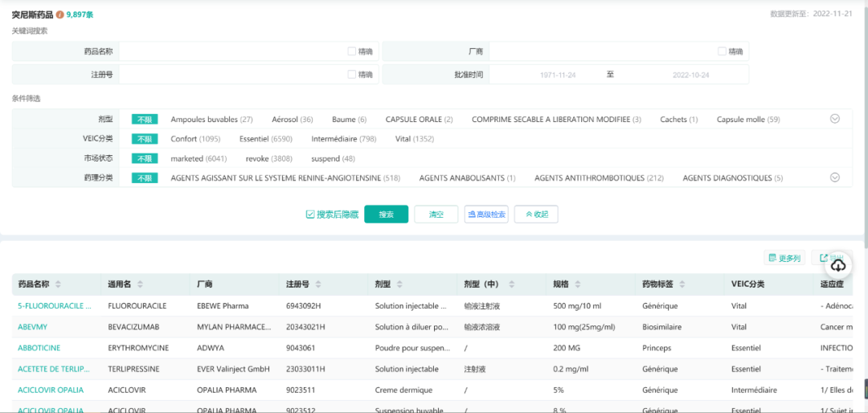Click the 批准时间 start date field
This screenshot has height=413, width=868.
(x=558, y=75)
